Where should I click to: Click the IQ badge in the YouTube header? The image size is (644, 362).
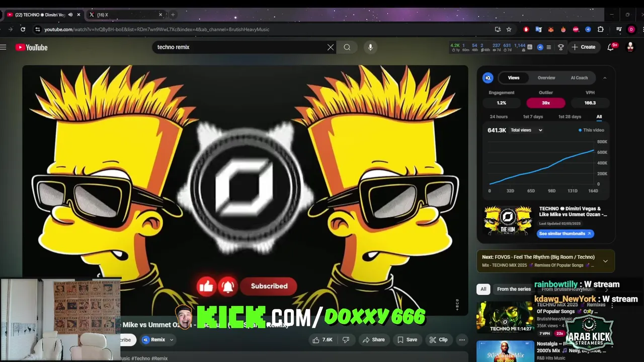pyautogui.click(x=540, y=47)
